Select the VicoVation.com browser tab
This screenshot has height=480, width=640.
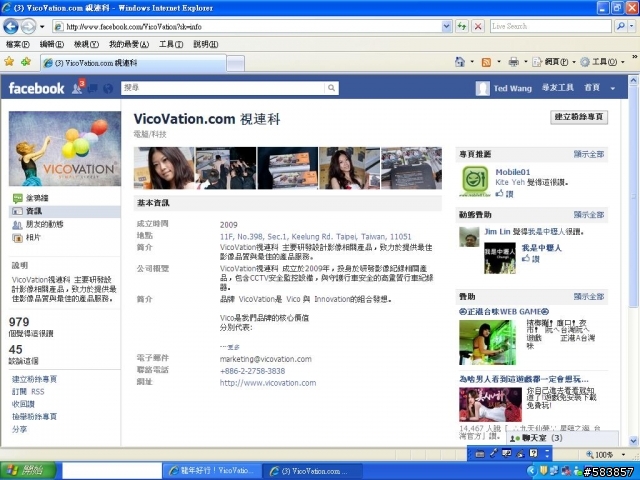pyautogui.click(x=133, y=63)
